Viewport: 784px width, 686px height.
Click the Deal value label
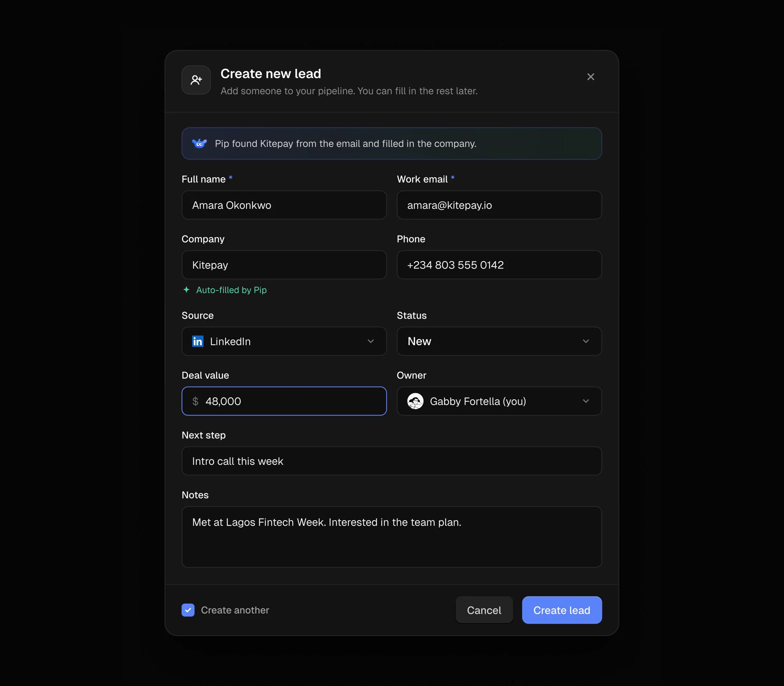pos(205,375)
